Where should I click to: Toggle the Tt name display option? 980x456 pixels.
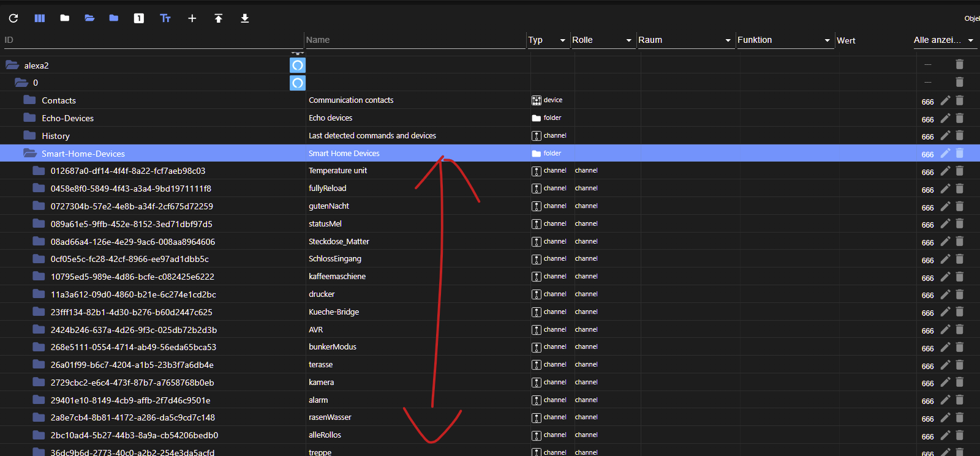(165, 18)
